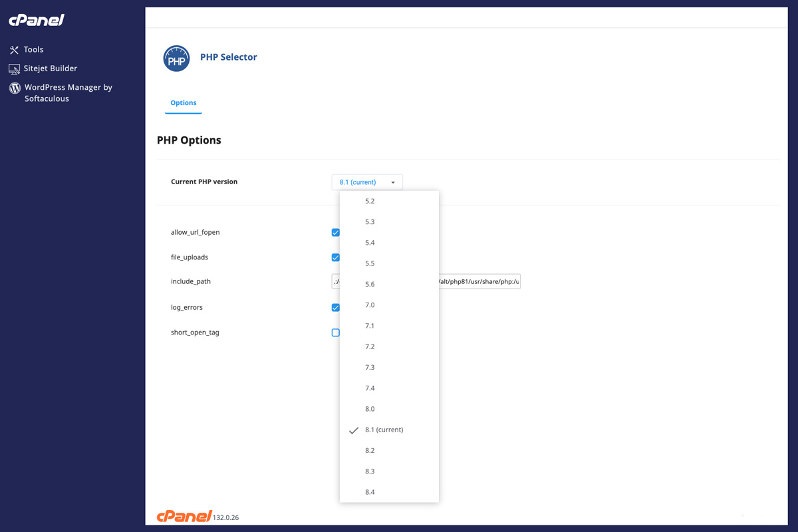The width and height of the screenshot is (798, 532).
Task: Select PHP version 5.3
Action: tap(389, 222)
